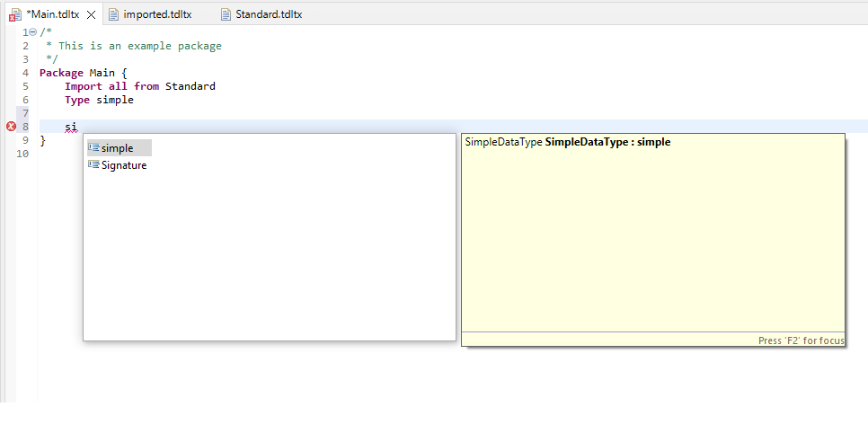Viewport: 868px width, 442px height.
Task: Click the 'SimpleDataType : simple' documentation text
Action: 607,142
